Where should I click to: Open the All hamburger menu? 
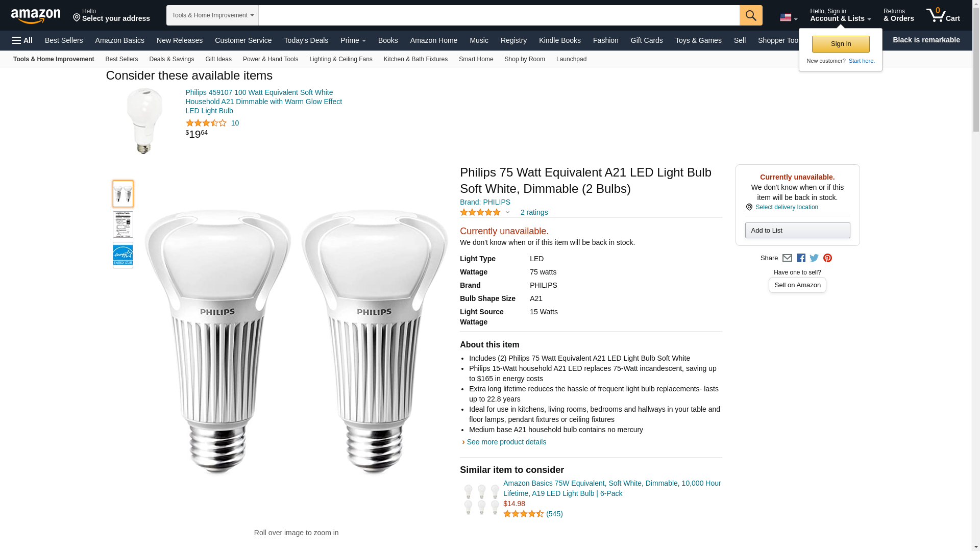pyautogui.click(x=22, y=40)
